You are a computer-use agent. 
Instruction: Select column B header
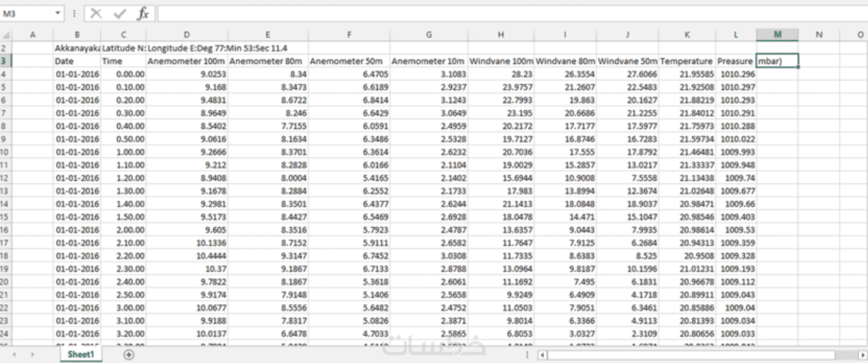click(77, 35)
